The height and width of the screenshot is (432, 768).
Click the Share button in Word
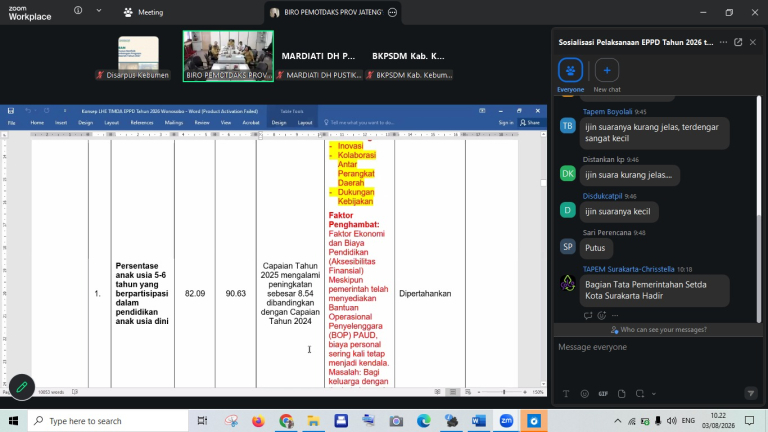point(530,122)
